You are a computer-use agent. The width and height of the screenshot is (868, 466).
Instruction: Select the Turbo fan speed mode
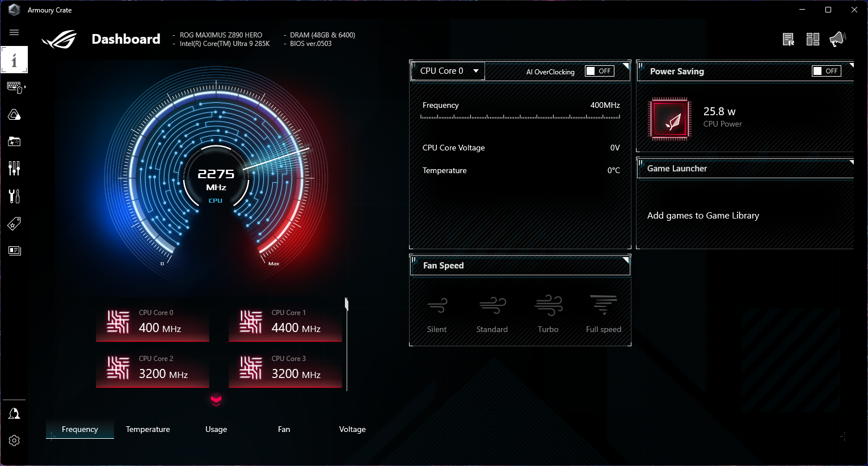tap(548, 313)
